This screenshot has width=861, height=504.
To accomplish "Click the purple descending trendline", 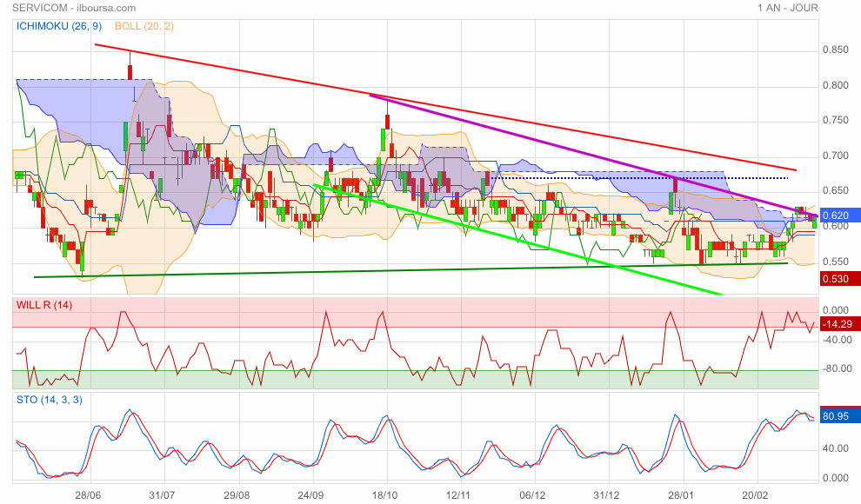I will (593, 156).
